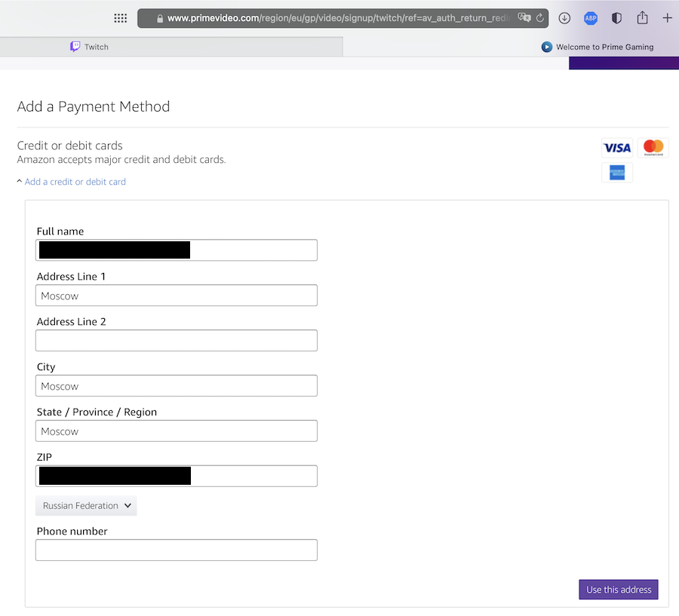This screenshot has height=616, width=679.
Task: Click the Mastercard logo
Action: tap(653, 148)
